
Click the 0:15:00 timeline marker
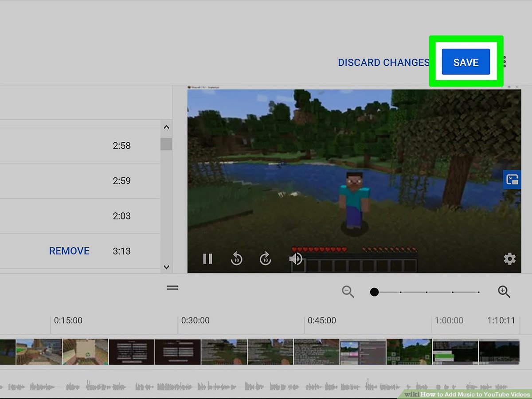point(68,320)
